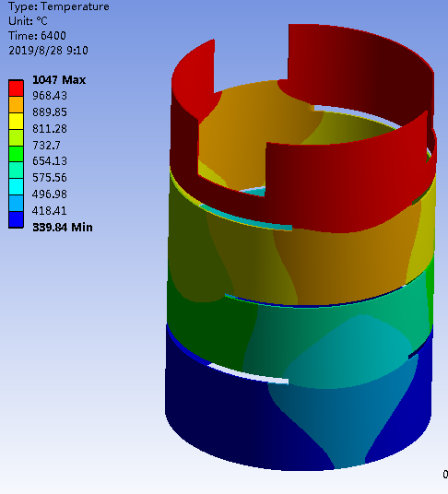
Task: Select the 575.56 legend value
Action: [50, 178]
